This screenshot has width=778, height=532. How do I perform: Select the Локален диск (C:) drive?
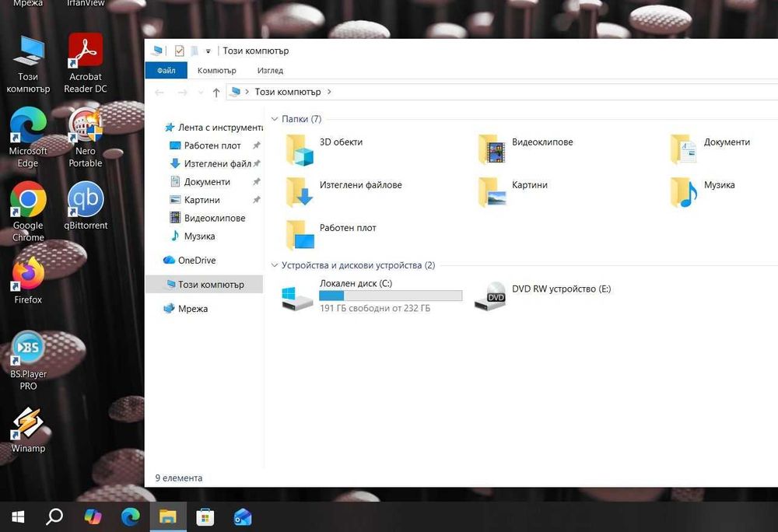click(372, 296)
